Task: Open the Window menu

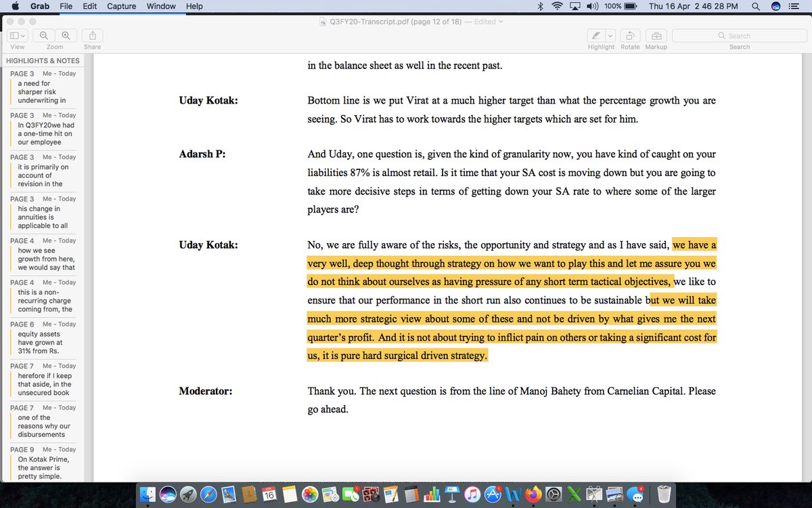Action: click(x=161, y=6)
